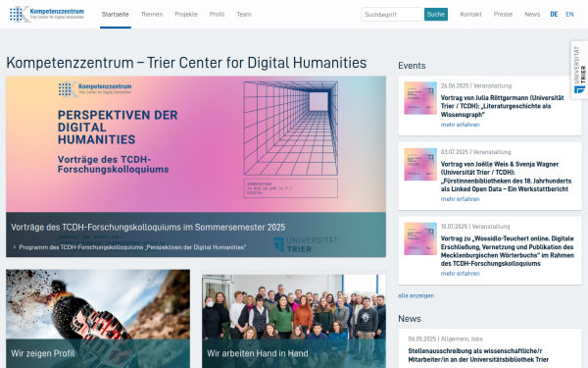Click the 06.05.2025 | Allgemein, Jobs text
The height and width of the screenshot is (368, 588).
pos(446,339)
